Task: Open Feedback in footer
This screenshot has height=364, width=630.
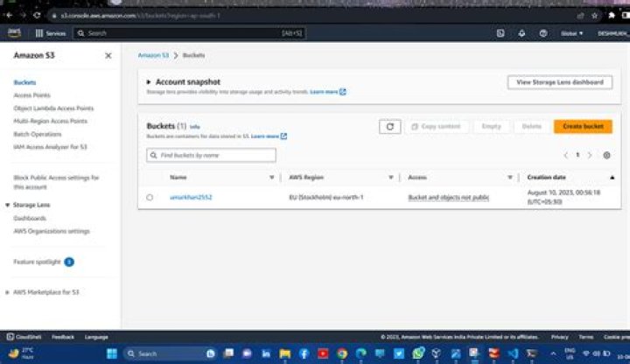Action: tap(63, 337)
